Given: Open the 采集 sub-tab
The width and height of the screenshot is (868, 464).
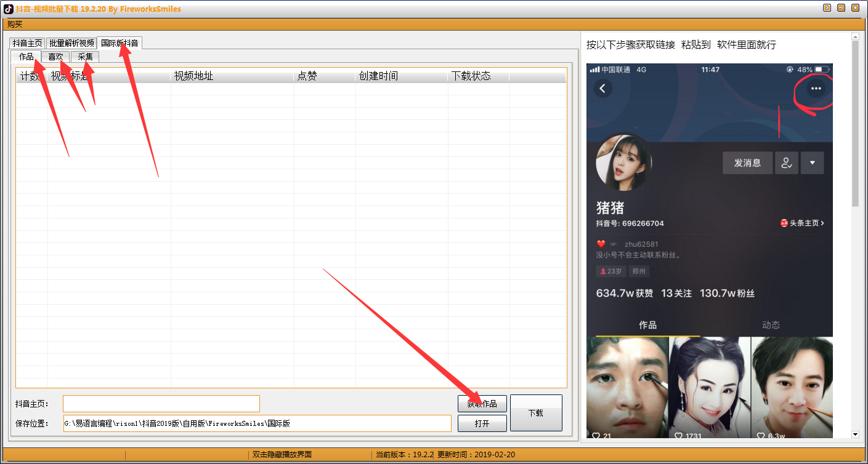Looking at the screenshot, I should (85, 57).
